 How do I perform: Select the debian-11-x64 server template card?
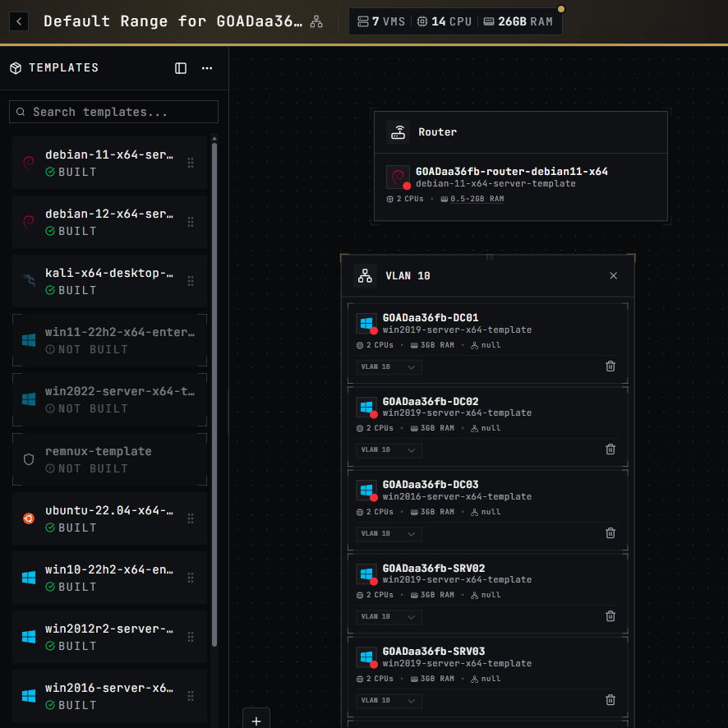click(109, 163)
